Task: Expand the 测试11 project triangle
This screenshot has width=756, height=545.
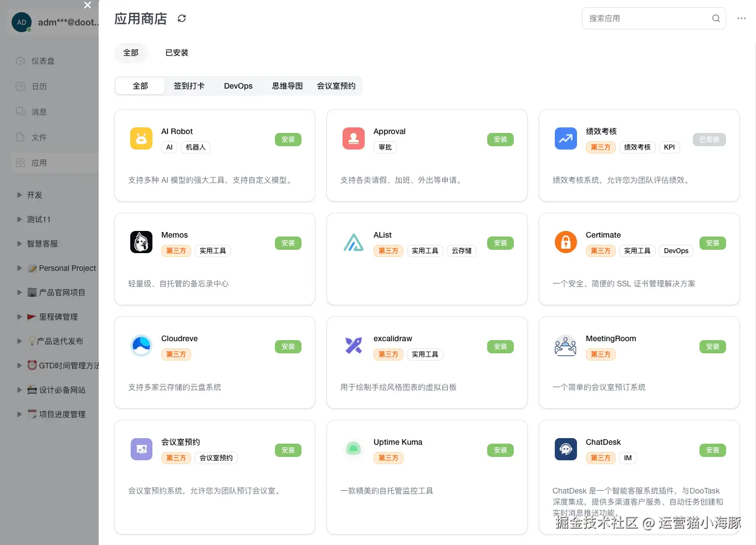Action: 19,219
